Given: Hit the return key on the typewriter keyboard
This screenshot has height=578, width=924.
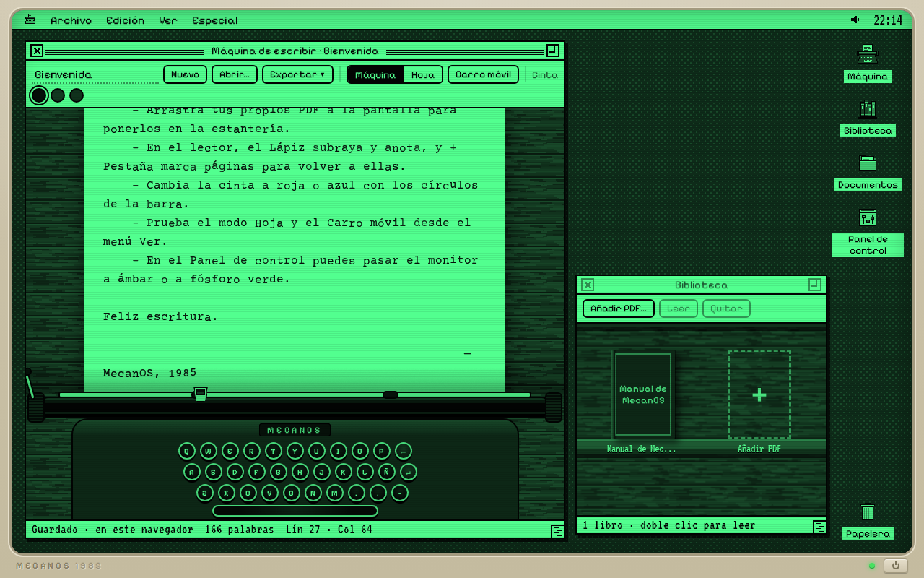Looking at the screenshot, I should (x=408, y=472).
